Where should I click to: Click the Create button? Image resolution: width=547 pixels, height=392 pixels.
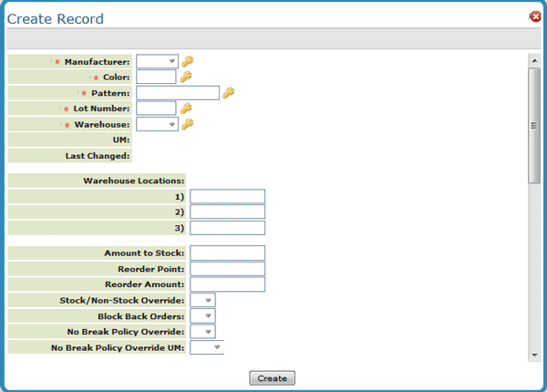click(x=272, y=378)
